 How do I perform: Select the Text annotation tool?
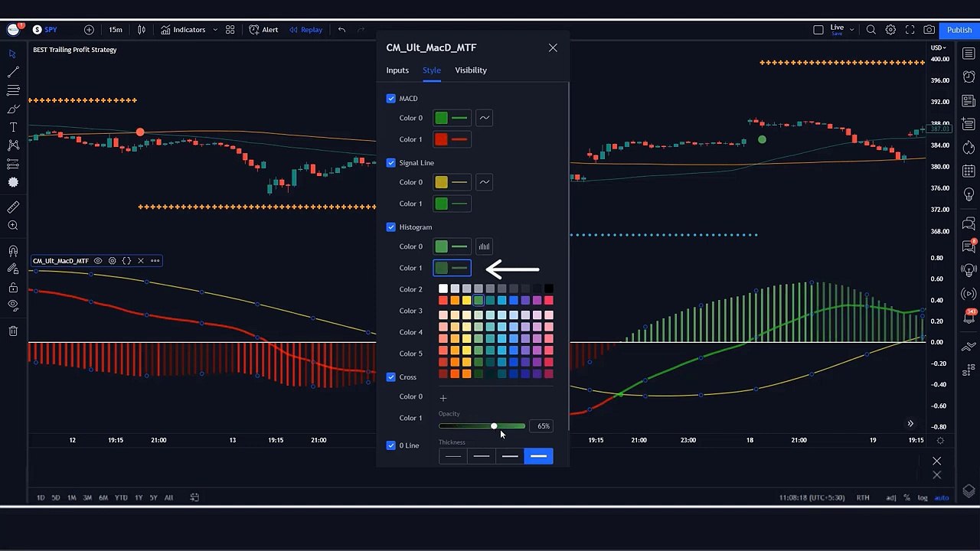[13, 127]
